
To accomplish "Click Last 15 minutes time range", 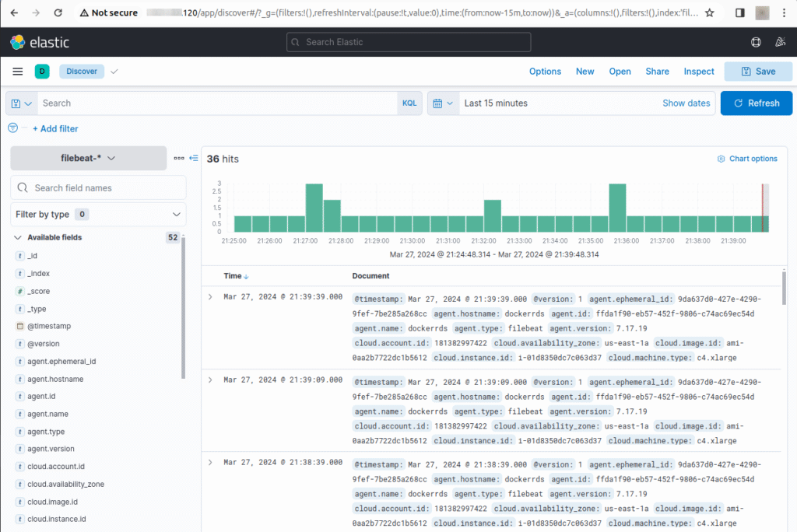I will tap(496, 103).
